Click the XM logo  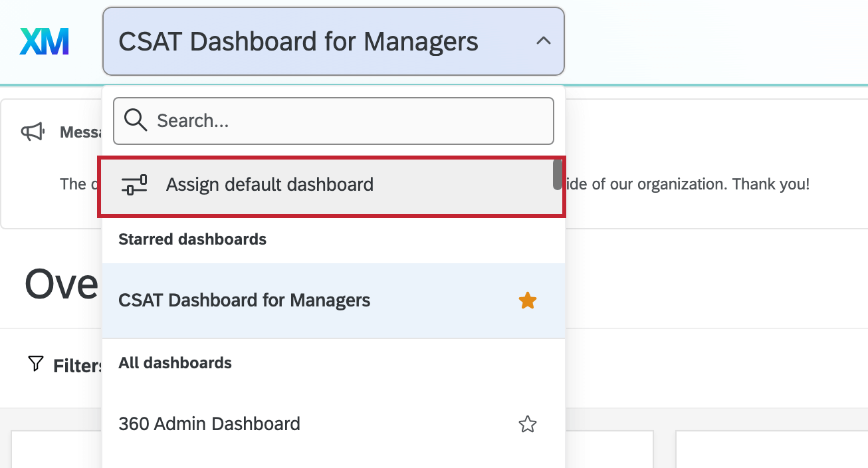tap(43, 41)
